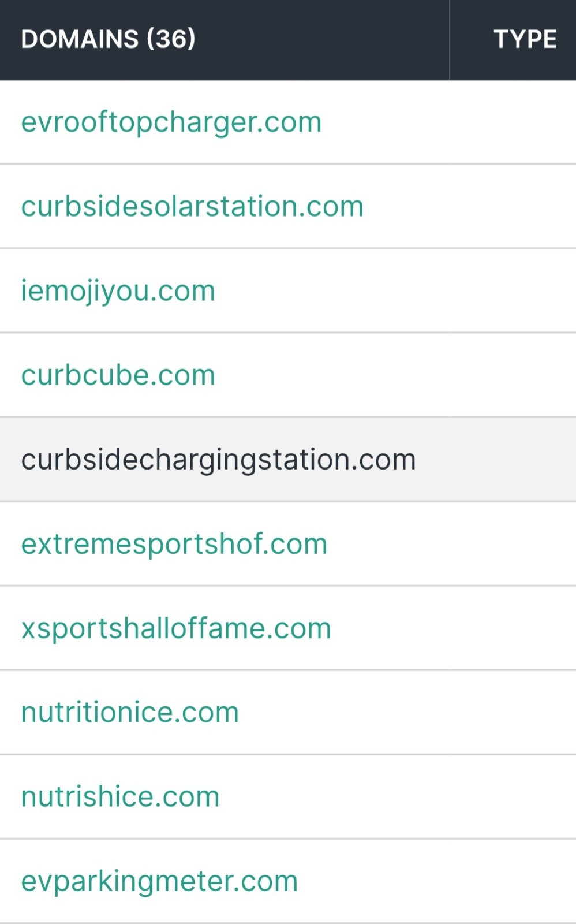Open extremesportshof.com domain link
576x924 pixels.
tap(174, 544)
